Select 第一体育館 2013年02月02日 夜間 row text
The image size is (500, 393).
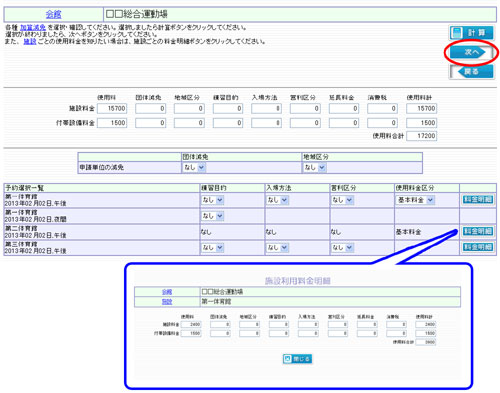point(35,216)
